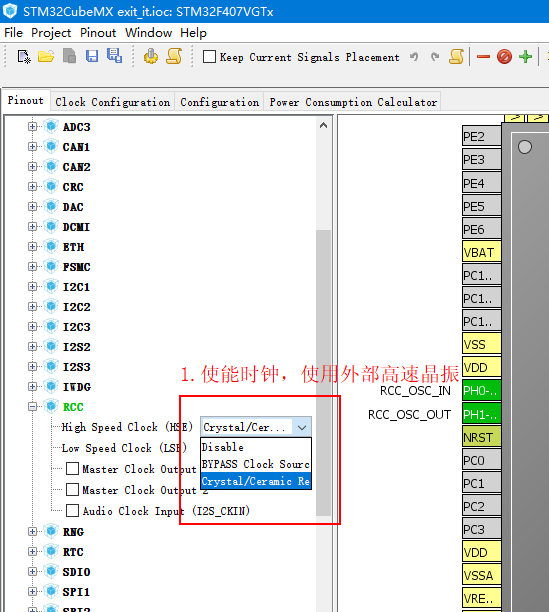This screenshot has width=549, height=612.
Task: Choose BYPASS Clock Source option
Action: point(256,464)
